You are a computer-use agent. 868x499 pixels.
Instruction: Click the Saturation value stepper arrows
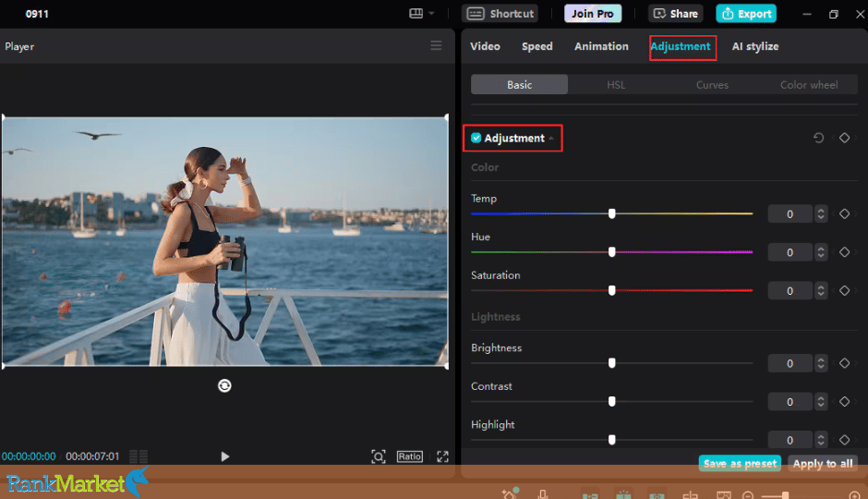click(821, 290)
